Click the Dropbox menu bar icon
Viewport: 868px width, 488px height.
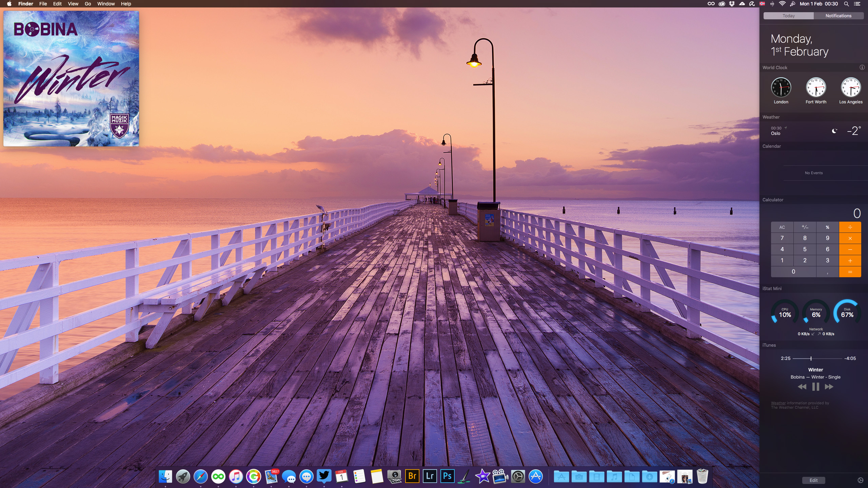(x=732, y=4)
